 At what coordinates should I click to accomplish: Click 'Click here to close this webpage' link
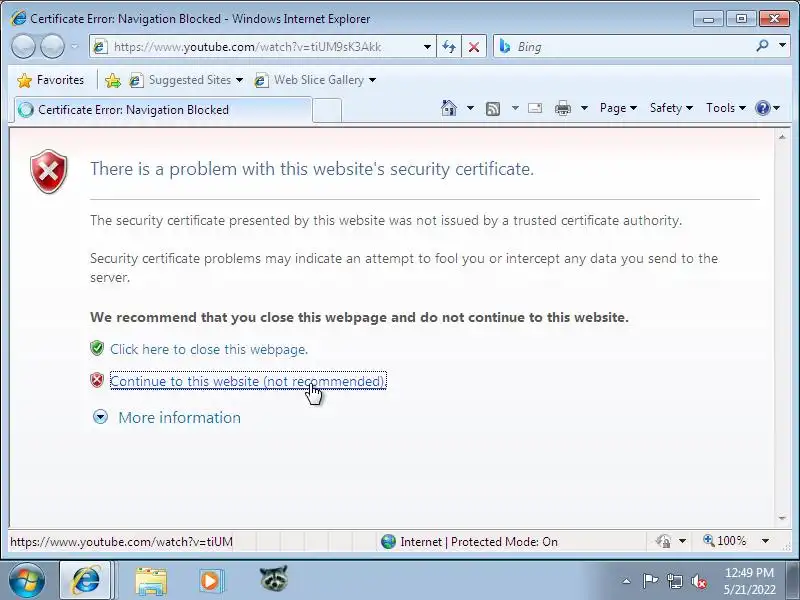click(209, 349)
